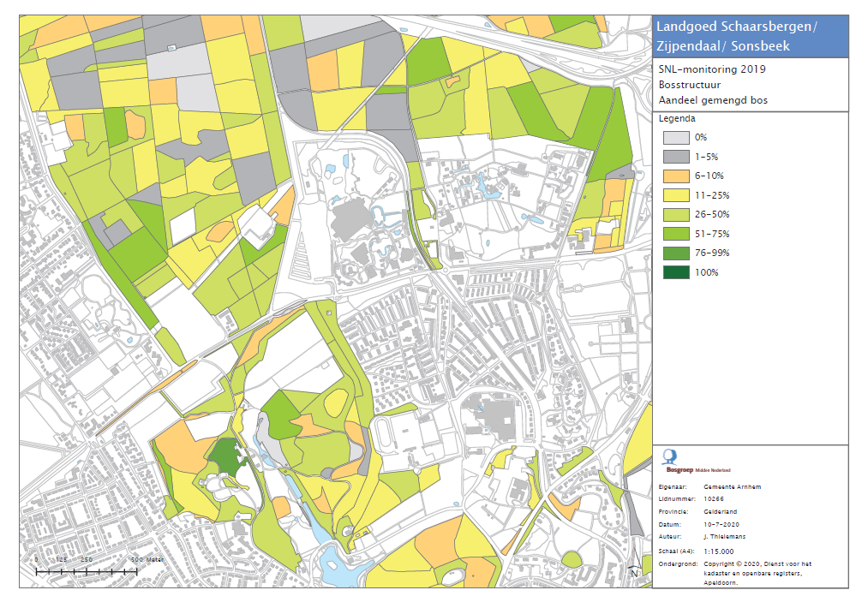The height and width of the screenshot is (608, 868).
Task: Click the 'SNL-monitoring 2019' subtitle text
Action: [711, 69]
